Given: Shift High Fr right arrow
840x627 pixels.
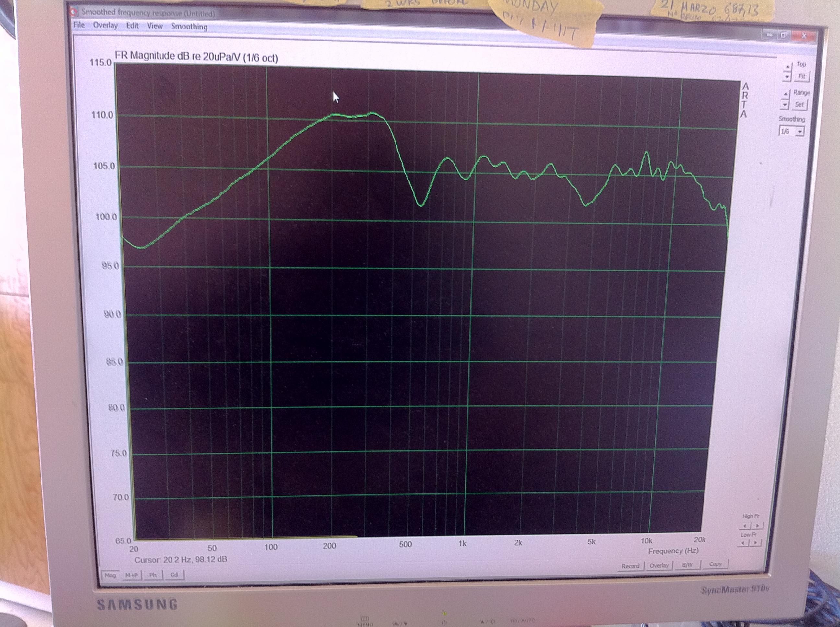Looking at the screenshot, I should pos(757,526).
